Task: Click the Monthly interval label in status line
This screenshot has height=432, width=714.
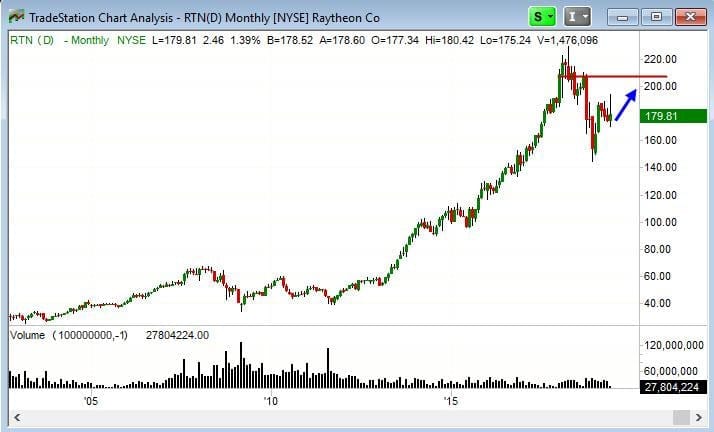Action: pos(87,40)
